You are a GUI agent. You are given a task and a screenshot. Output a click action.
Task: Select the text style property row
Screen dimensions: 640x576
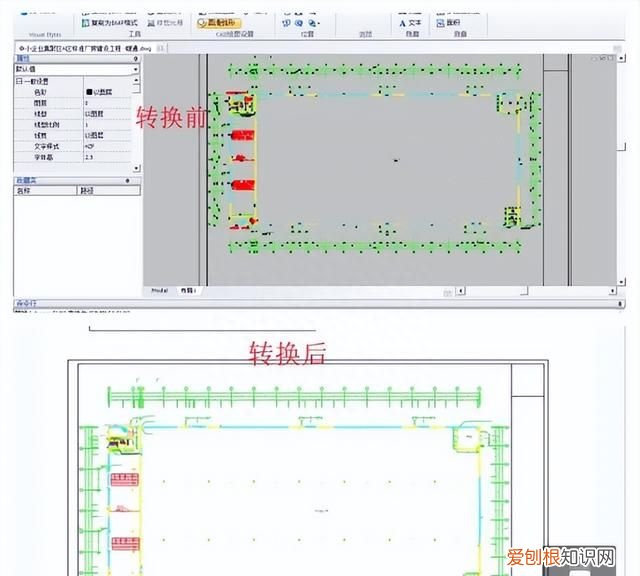pyautogui.click(x=73, y=146)
